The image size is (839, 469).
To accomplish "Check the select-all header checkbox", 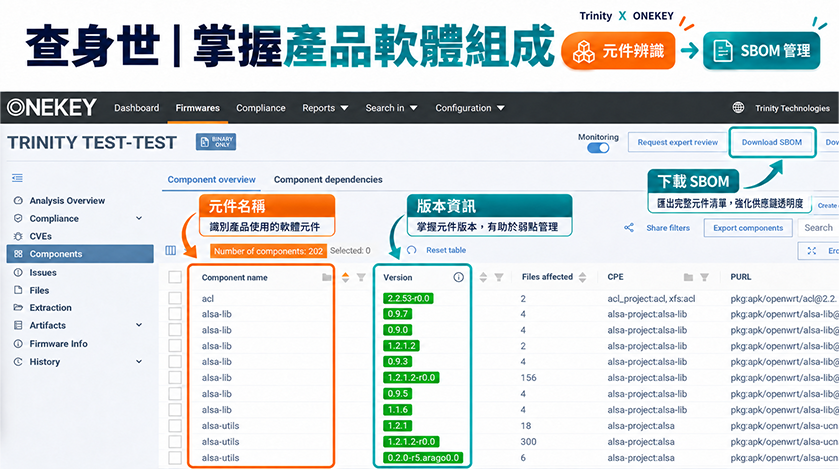I will coord(175,277).
